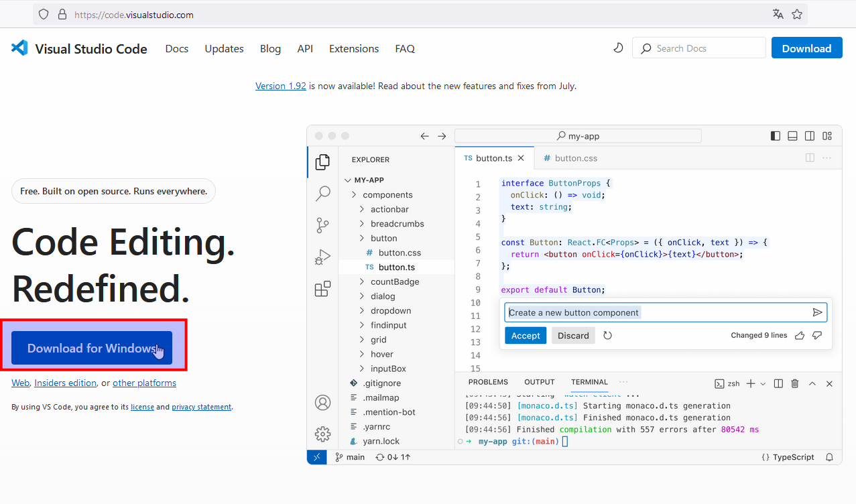
Task: Click the Download button in the header
Action: pyautogui.click(x=807, y=48)
